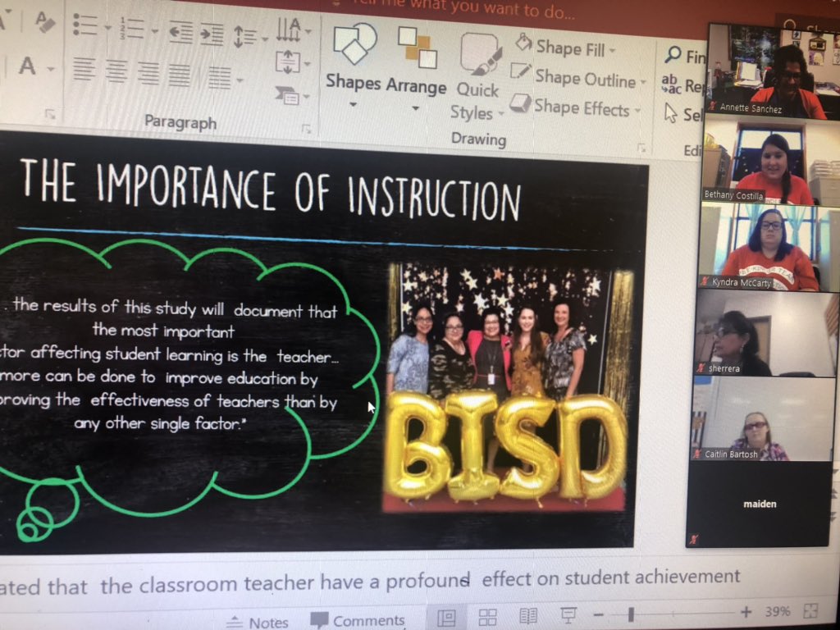
Task: Click the Add or Remove Columns icon
Action: pyautogui.click(x=220, y=78)
